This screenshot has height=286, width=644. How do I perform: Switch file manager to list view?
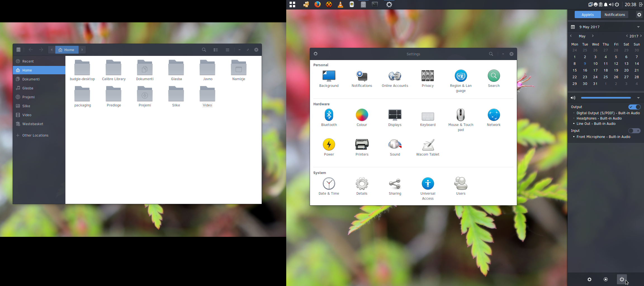[x=216, y=50]
